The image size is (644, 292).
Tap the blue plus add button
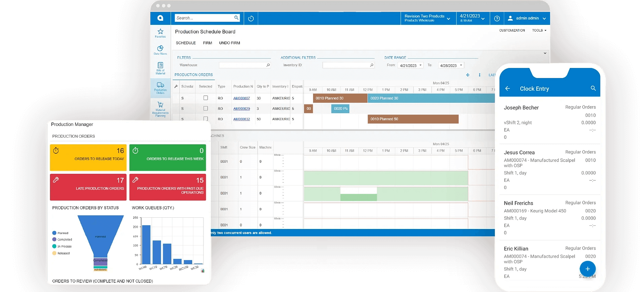click(587, 269)
